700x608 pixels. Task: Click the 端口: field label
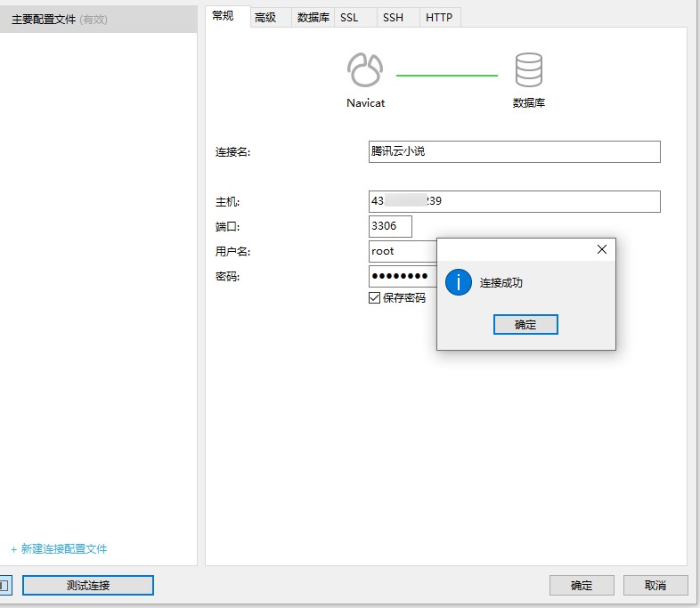(x=228, y=227)
